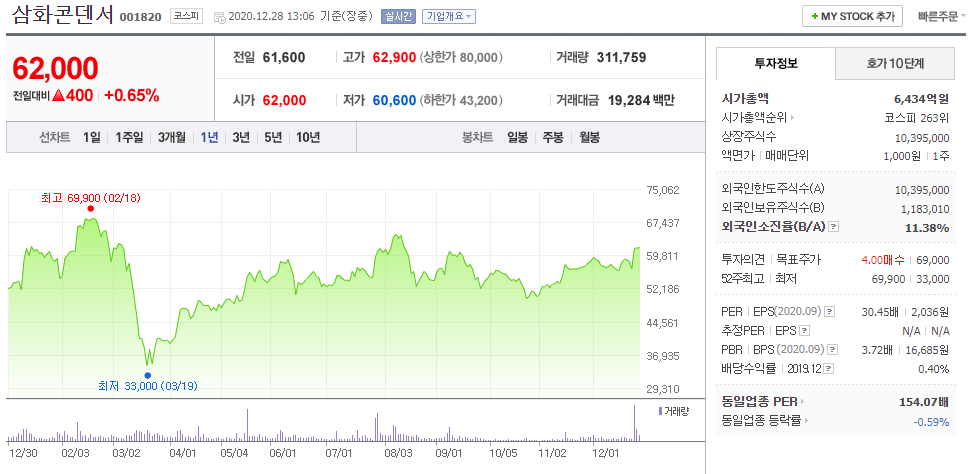Click the 상한가 80,000 limit text
970x474 pixels.
tap(461, 58)
